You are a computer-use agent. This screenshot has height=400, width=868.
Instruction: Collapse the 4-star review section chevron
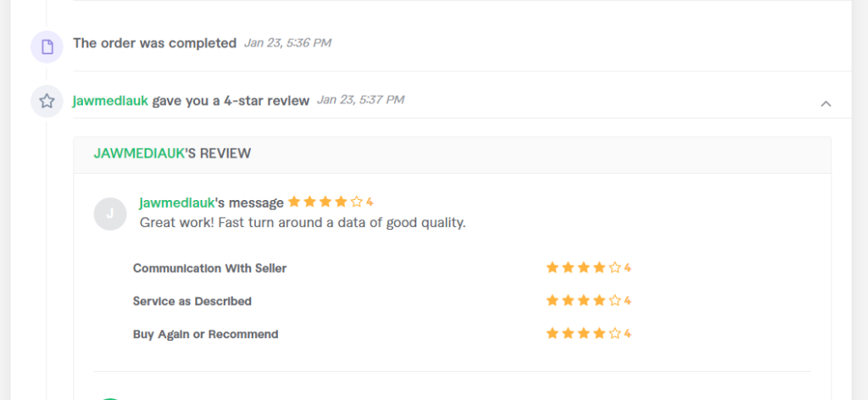point(826,103)
